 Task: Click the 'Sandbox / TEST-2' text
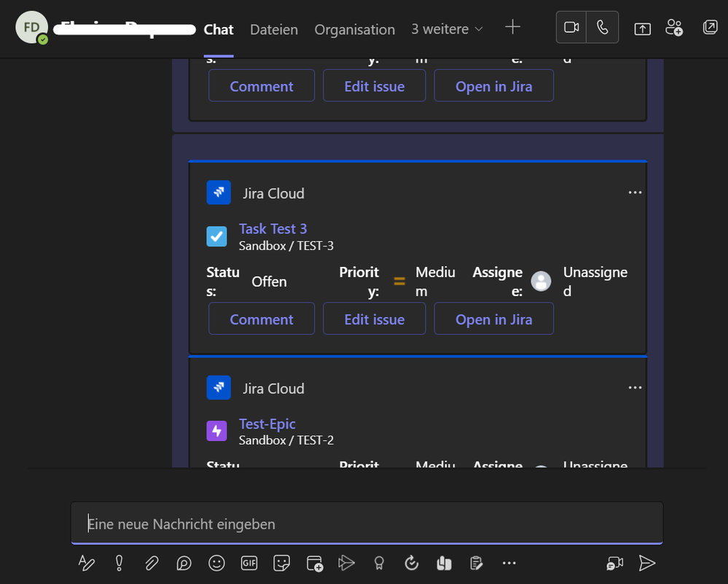click(286, 440)
